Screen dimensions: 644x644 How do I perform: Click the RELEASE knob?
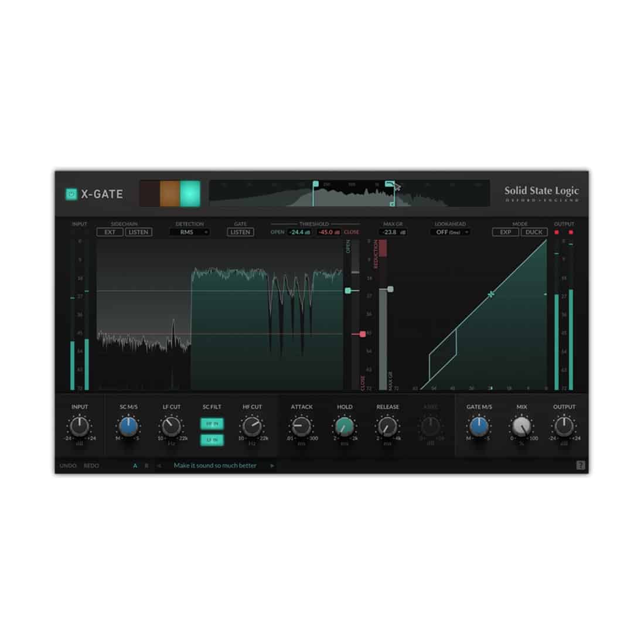[x=387, y=427]
